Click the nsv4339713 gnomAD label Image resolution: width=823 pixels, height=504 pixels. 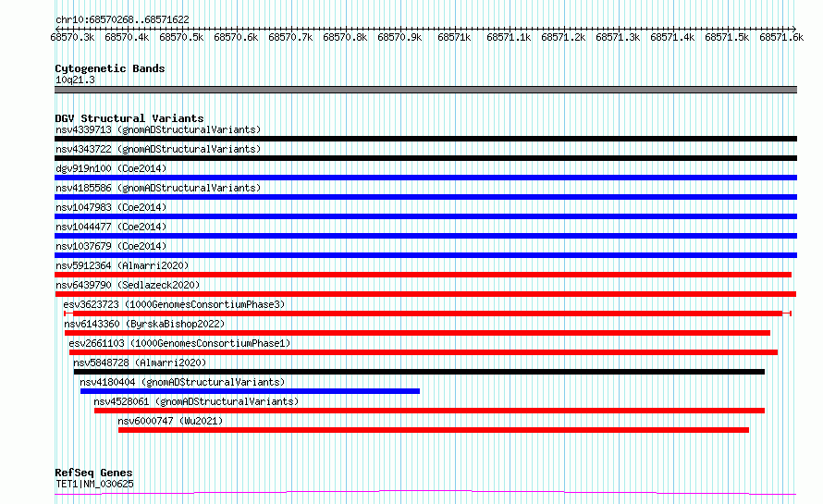point(158,129)
